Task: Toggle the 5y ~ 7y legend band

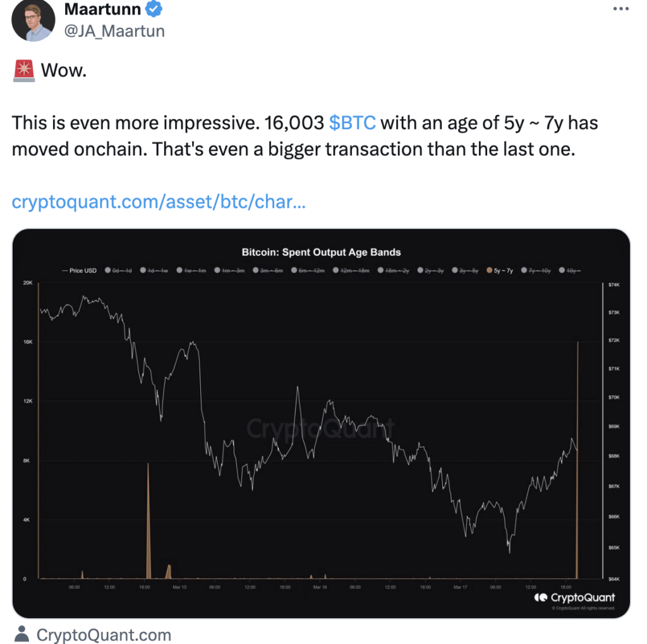Action: point(500,270)
